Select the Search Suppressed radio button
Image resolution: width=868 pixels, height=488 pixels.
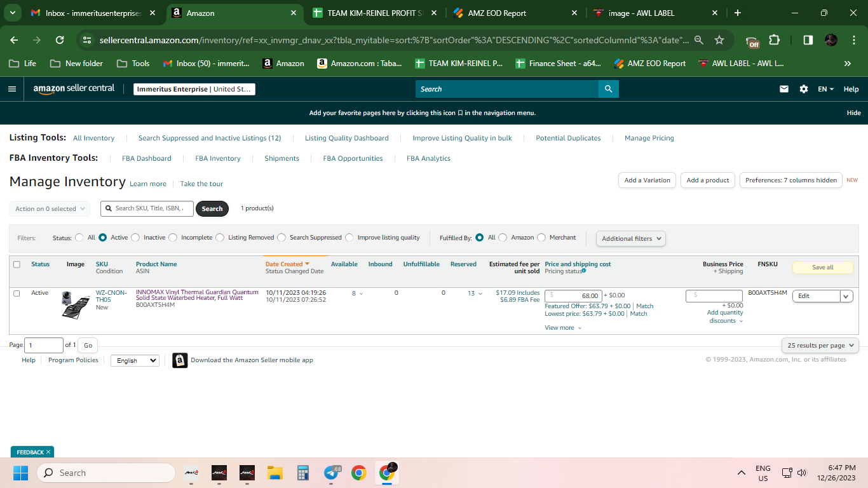coord(281,238)
